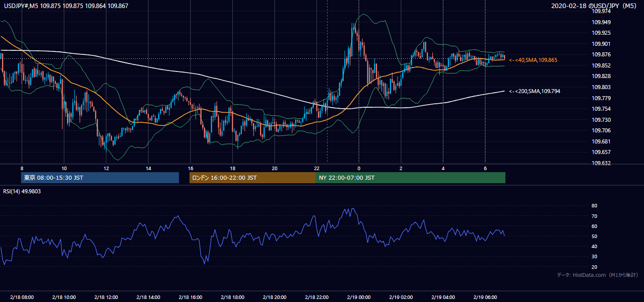The height and width of the screenshot is (302, 644).
Task: Click hour label 18 under the price chart
Action: tap(232, 169)
